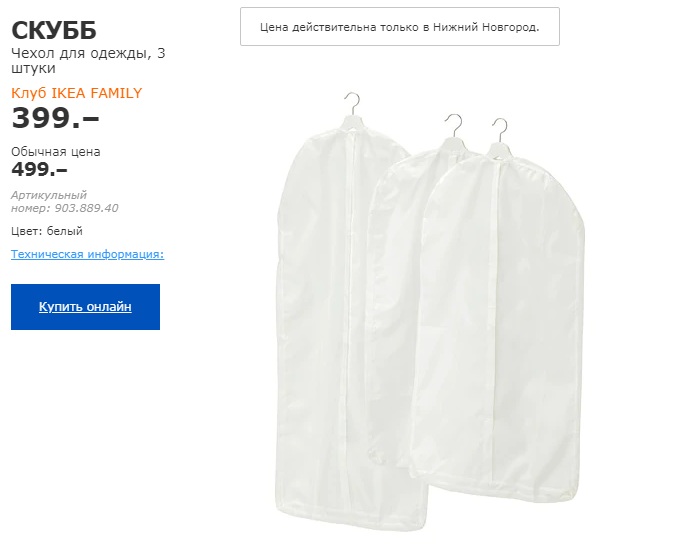Click the hanger hook of right bag
The image size is (674, 546).
(x=500, y=130)
